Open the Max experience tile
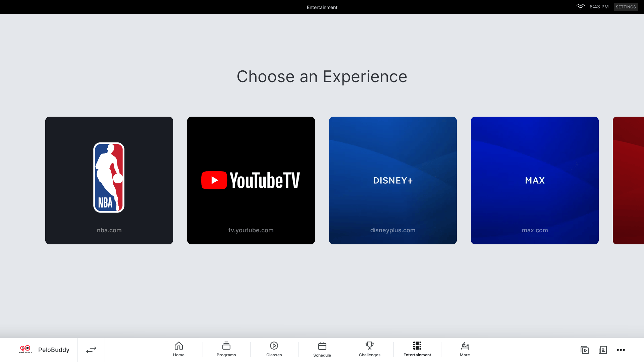644x362 pixels. click(535, 180)
